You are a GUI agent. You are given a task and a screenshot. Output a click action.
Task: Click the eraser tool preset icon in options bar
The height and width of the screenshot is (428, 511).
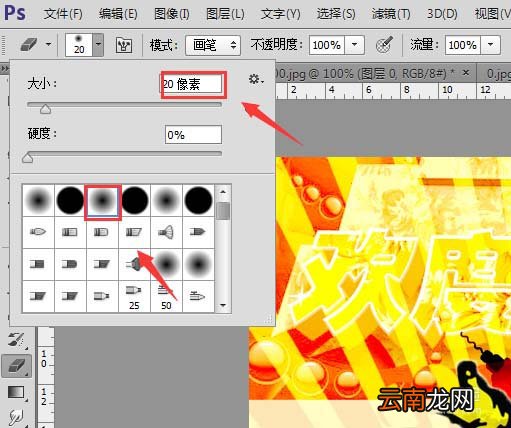coord(29,44)
